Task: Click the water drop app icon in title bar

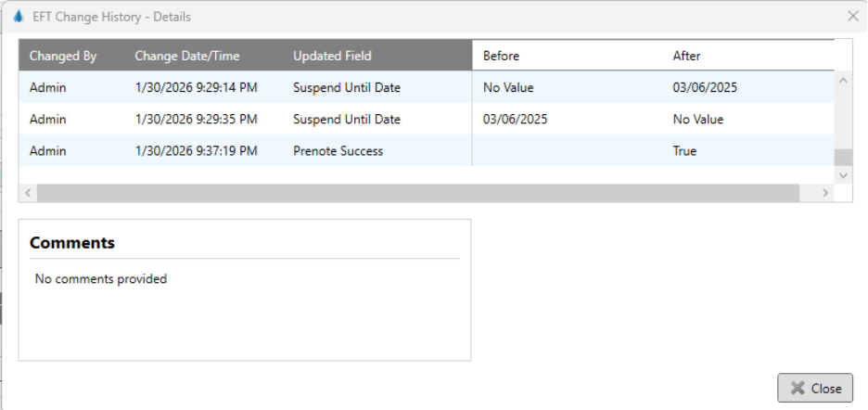Action: [18, 17]
